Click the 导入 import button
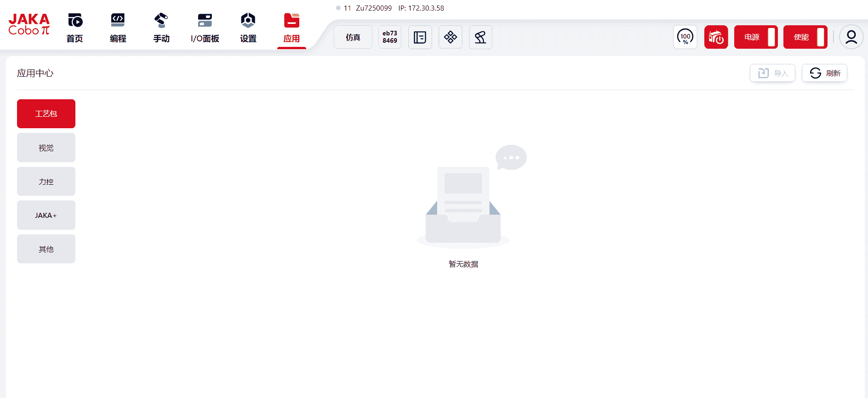 tap(772, 73)
